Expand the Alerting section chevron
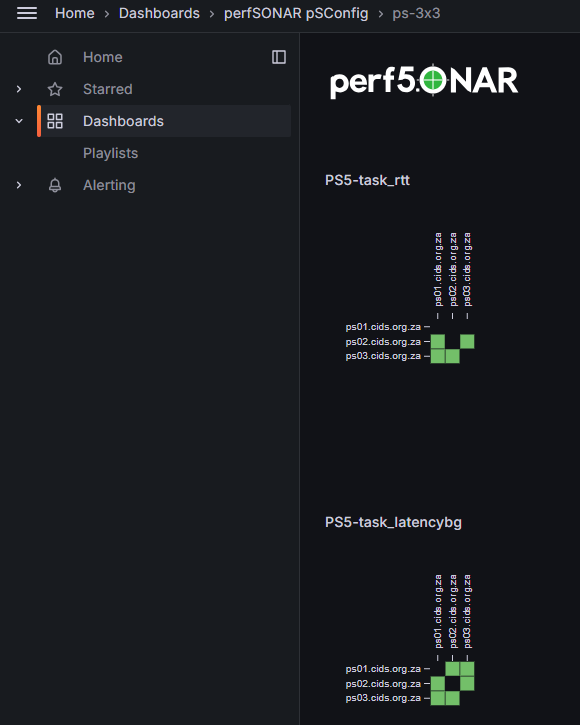The height and width of the screenshot is (725, 580). tap(19, 185)
